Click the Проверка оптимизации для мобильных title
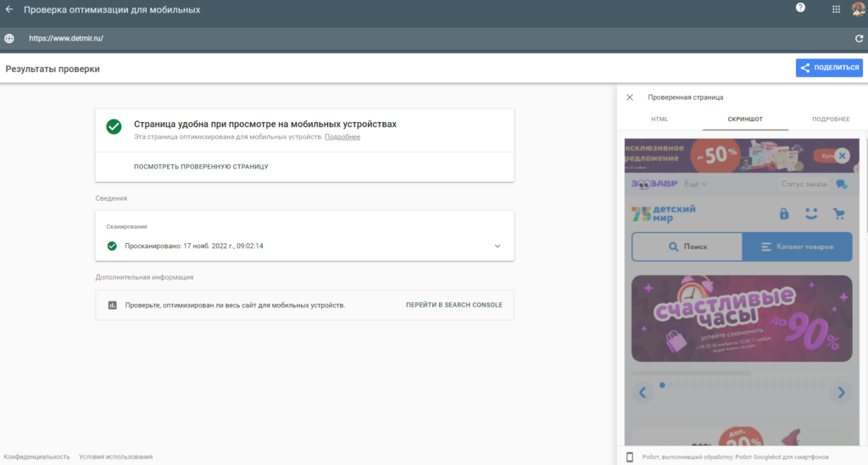 (x=112, y=10)
